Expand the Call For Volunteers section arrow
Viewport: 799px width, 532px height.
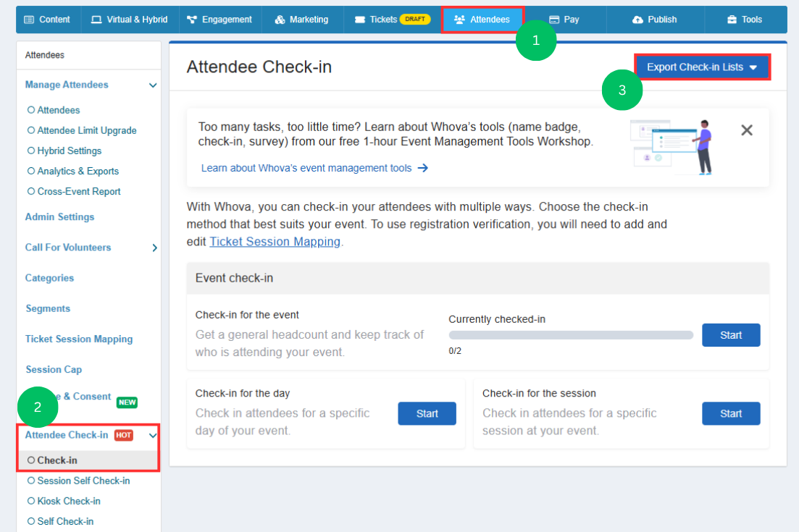154,248
